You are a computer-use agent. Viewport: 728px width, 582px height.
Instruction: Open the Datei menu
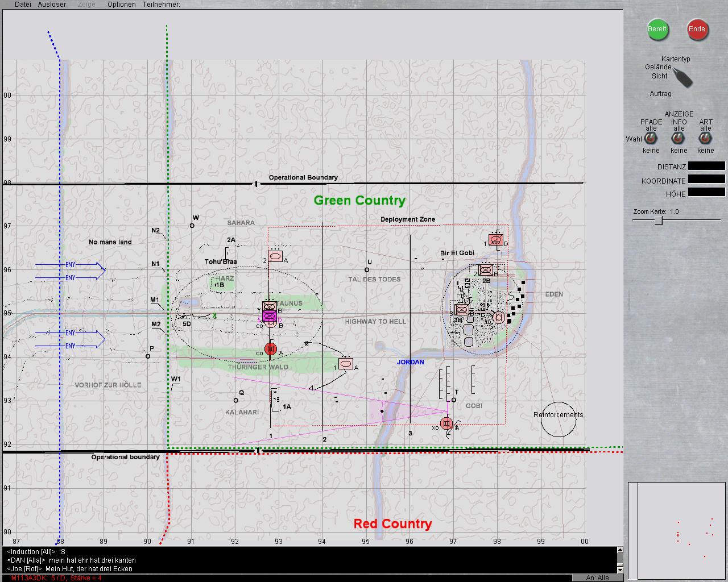(23, 5)
